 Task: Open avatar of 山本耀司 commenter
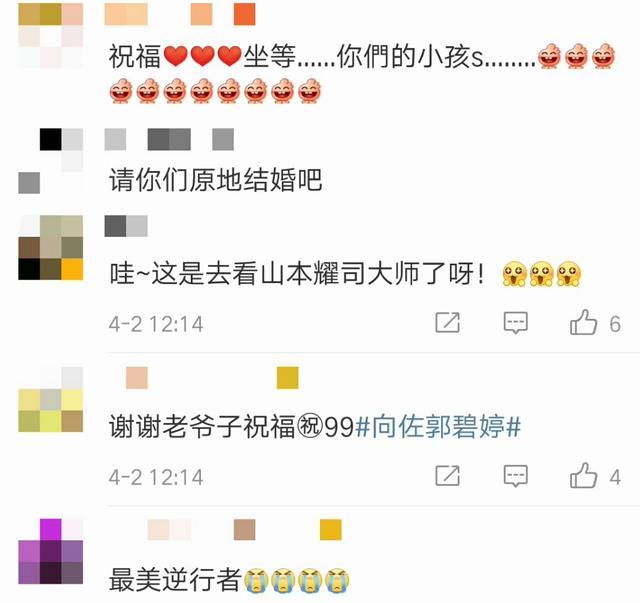pos(51,248)
